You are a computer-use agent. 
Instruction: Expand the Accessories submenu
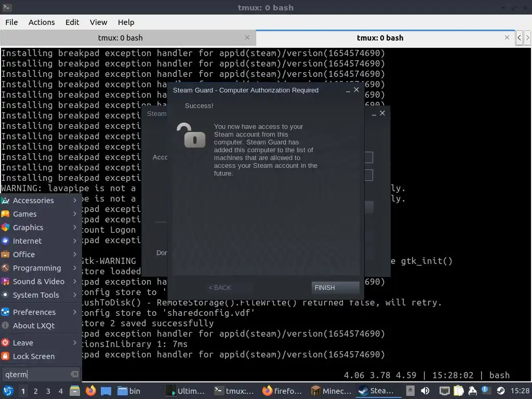[41, 200]
